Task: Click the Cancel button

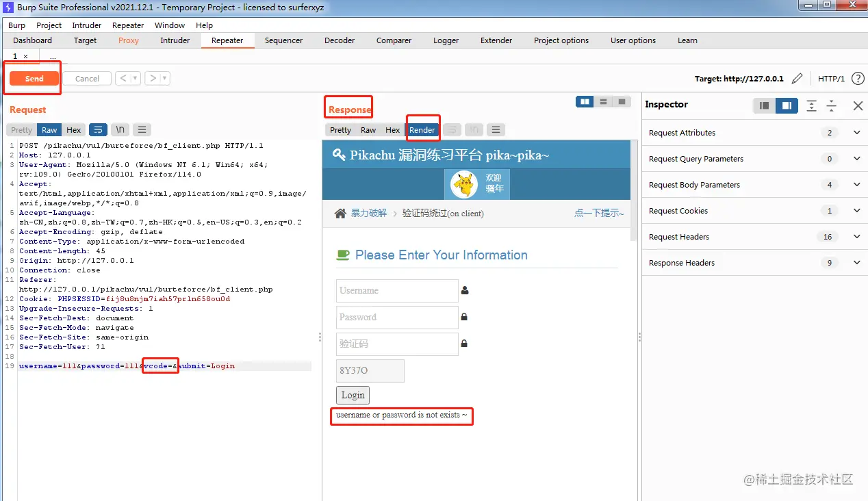Action: pyautogui.click(x=87, y=79)
